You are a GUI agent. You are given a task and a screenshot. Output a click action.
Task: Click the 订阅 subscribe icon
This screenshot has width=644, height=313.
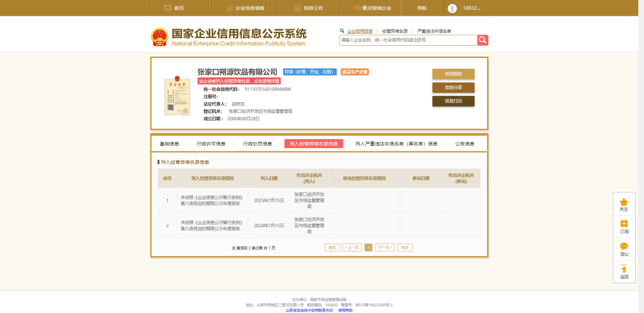point(624,224)
